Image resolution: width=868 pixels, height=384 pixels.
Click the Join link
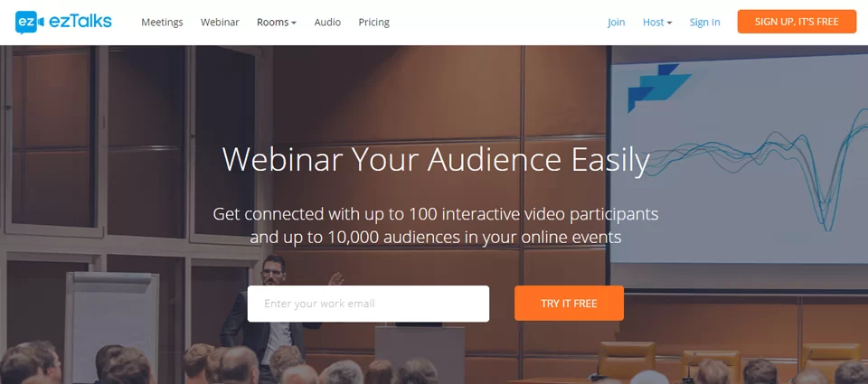pos(616,23)
